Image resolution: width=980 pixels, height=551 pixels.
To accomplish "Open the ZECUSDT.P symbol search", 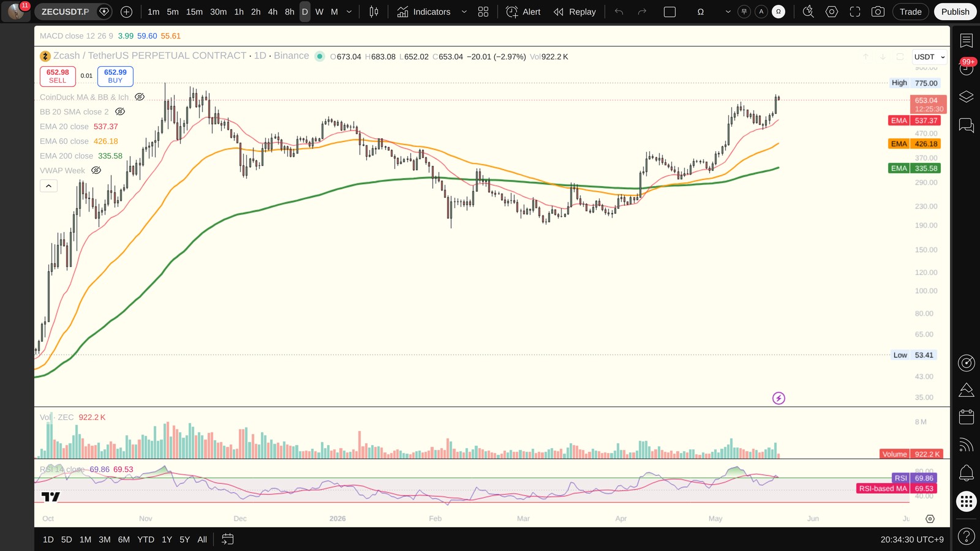I will click(66, 12).
